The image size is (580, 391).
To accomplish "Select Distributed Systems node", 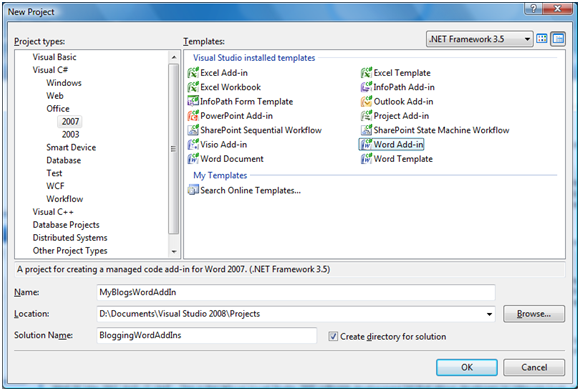I will tap(70, 238).
